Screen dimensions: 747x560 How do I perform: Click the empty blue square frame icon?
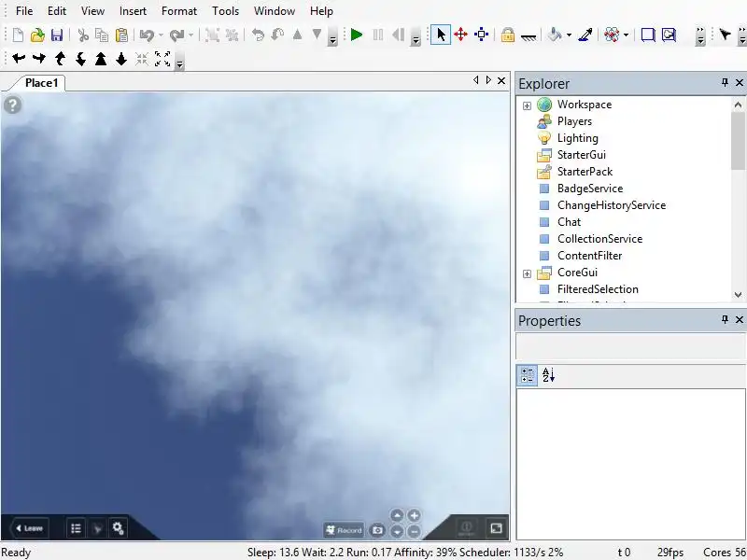[648, 35]
